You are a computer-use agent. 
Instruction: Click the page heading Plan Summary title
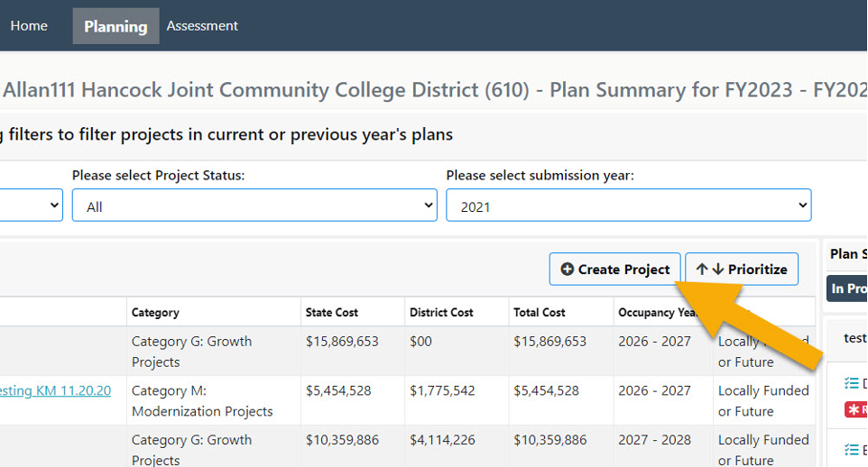click(x=435, y=89)
